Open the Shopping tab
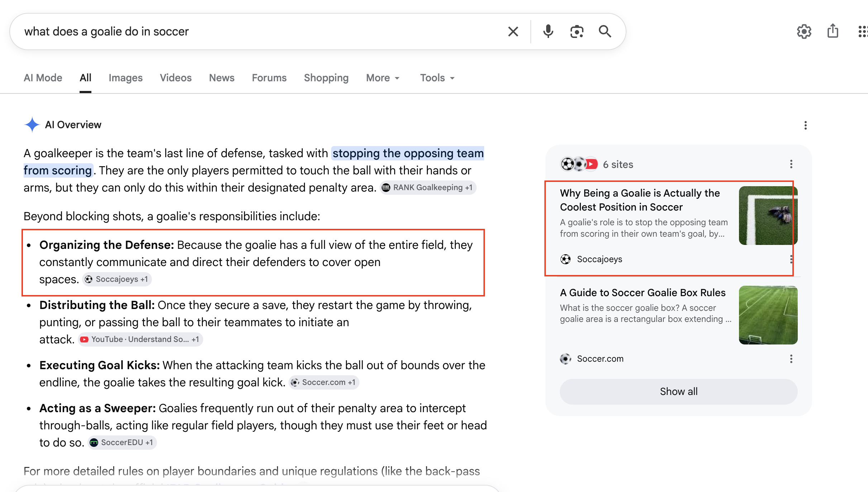Viewport: 868px width, 492px height. (x=326, y=78)
